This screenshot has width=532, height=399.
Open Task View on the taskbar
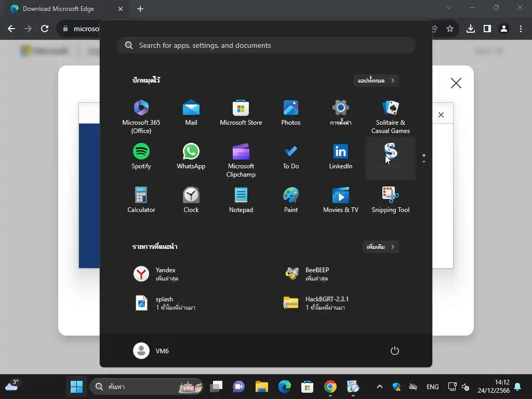(x=216, y=387)
